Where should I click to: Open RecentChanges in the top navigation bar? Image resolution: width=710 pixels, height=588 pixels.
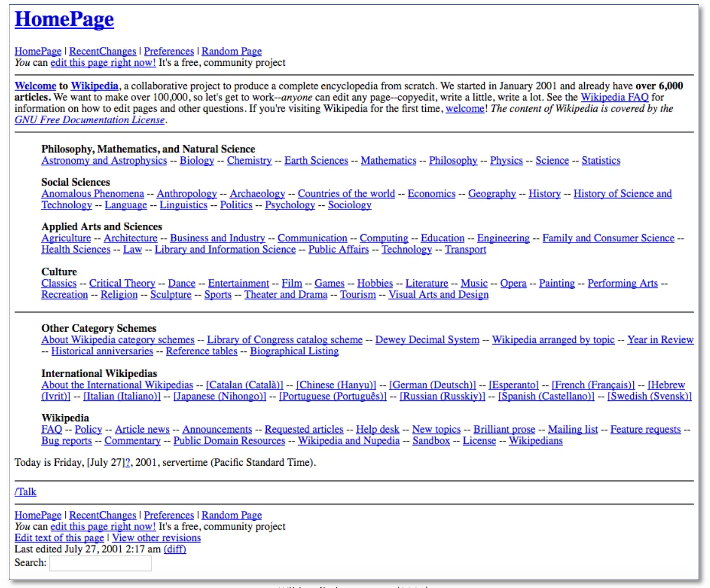point(102,51)
